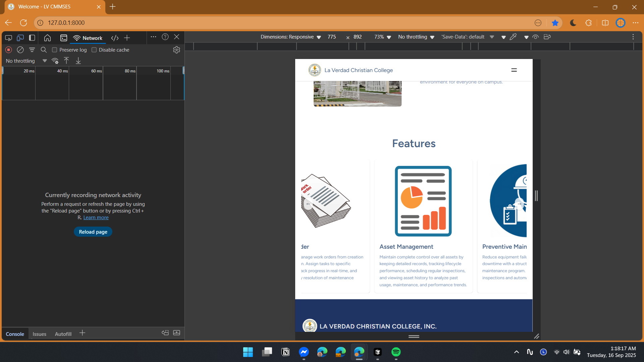Expand the No throttling dropdown in the device toolbar
This screenshot has height=362, width=644.
416,37
